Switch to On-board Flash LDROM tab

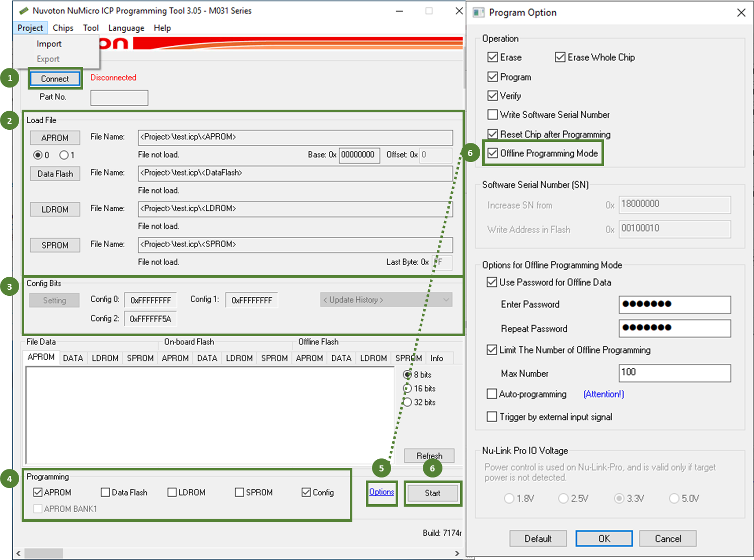point(239,358)
